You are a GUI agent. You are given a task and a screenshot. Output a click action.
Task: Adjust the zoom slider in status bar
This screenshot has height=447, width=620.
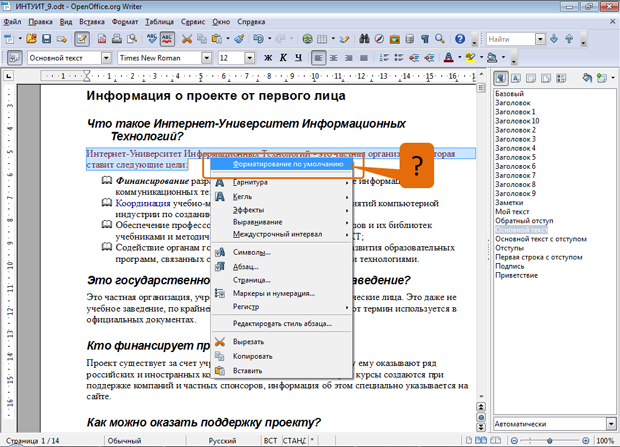coord(550,440)
